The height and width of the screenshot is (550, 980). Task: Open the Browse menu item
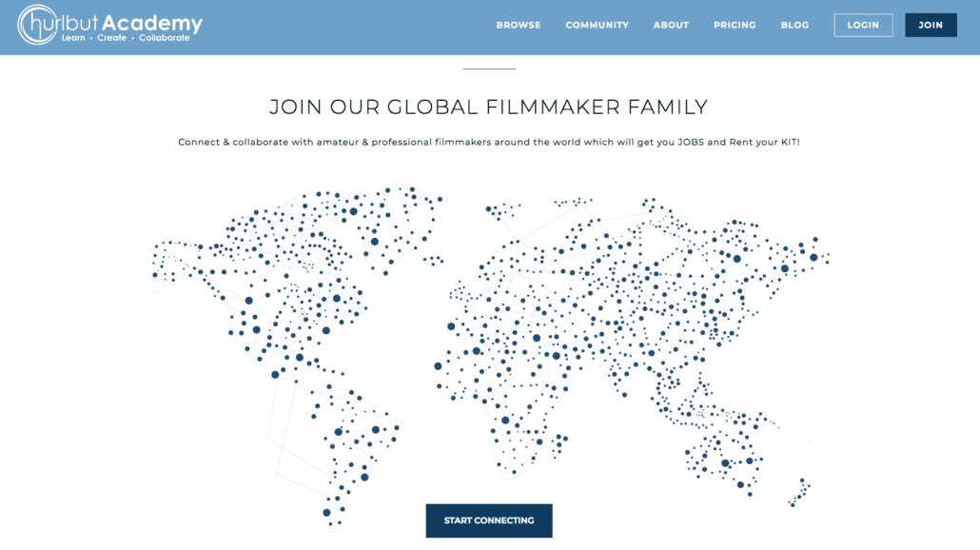click(x=519, y=25)
